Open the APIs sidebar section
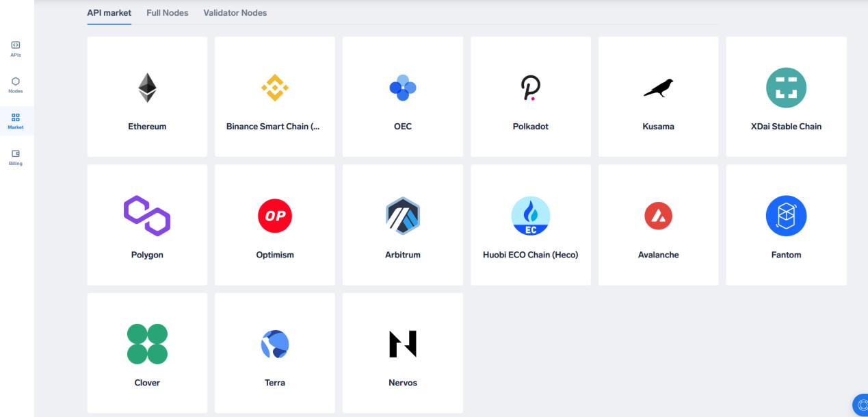Screen dimensions: 868x417 (15, 49)
